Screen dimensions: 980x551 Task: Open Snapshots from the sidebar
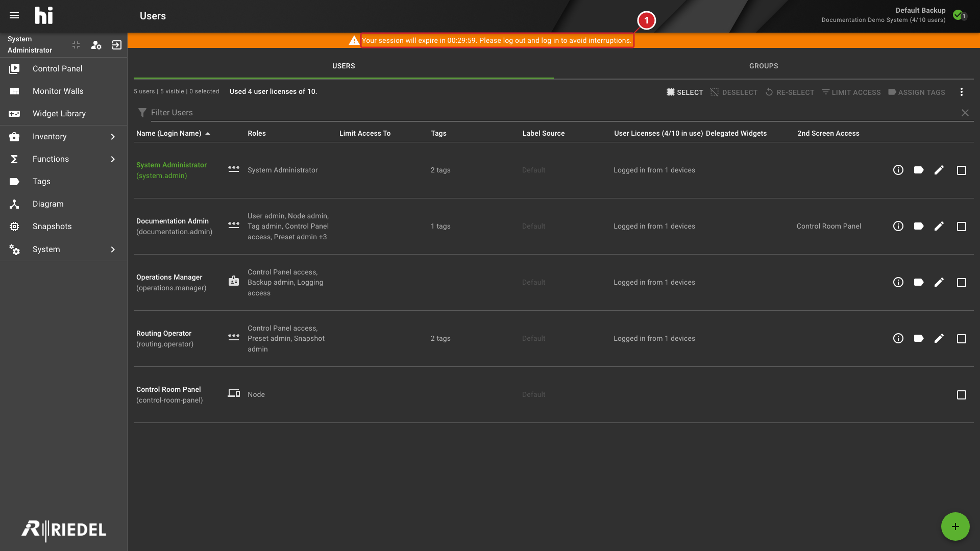pyautogui.click(x=63, y=227)
